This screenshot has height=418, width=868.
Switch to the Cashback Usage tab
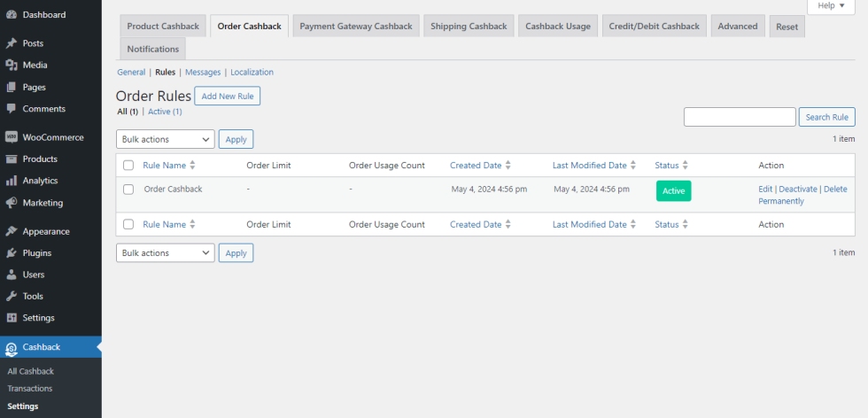pos(557,27)
